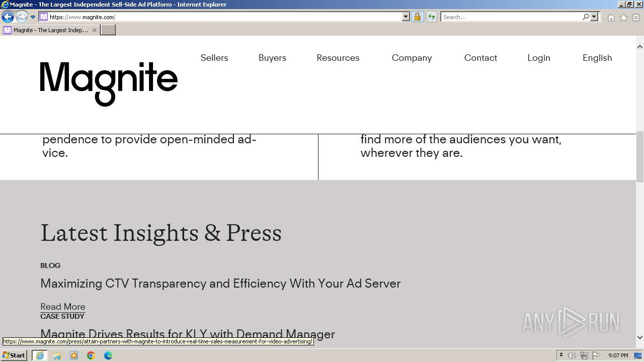Screen dimensions: 644x362
Task: Click the scrollbar up arrow
Action: (640, 47)
